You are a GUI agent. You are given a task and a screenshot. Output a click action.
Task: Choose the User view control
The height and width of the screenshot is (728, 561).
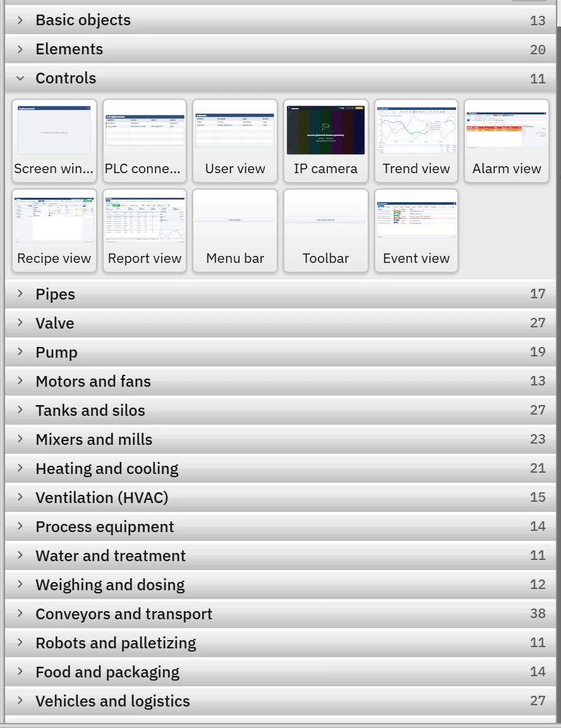[x=235, y=141]
